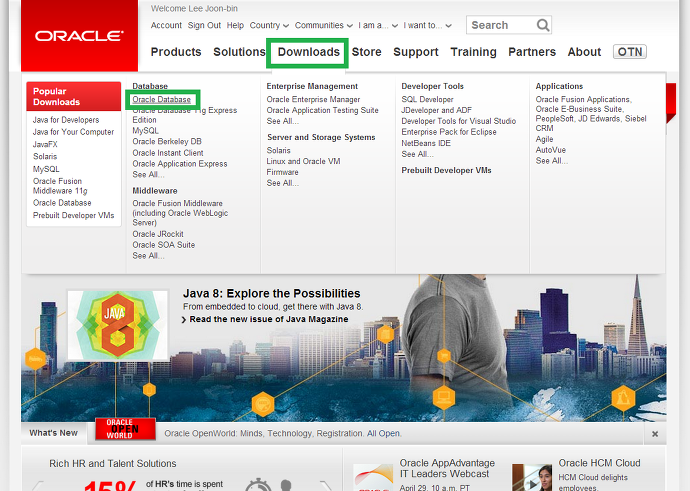Screen dimensions: 690x491
Task: Select Oracle Database under Database heading
Action: click(x=161, y=99)
